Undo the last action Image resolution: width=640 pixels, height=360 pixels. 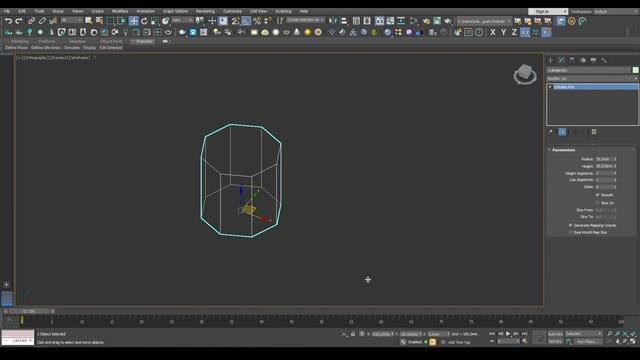click(x=8, y=21)
